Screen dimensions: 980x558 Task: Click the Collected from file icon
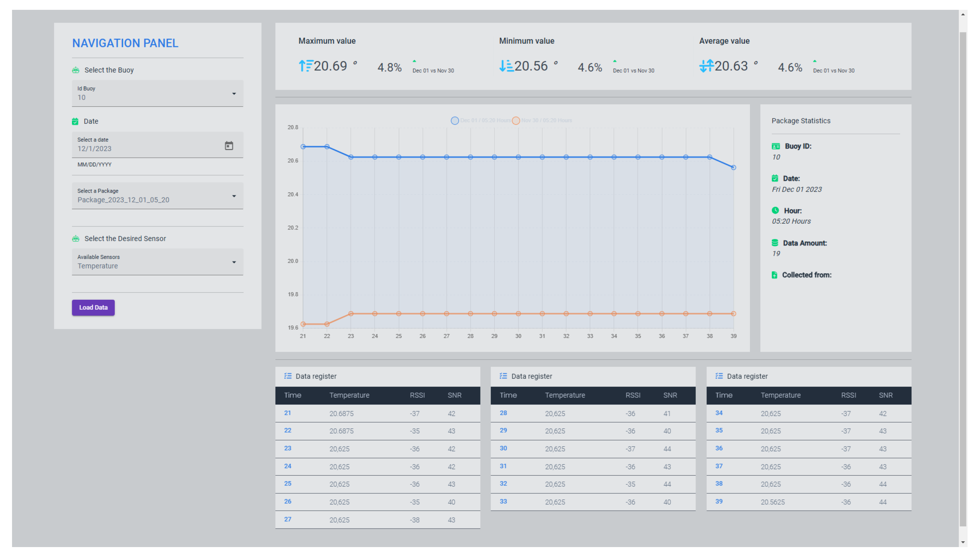pos(774,275)
